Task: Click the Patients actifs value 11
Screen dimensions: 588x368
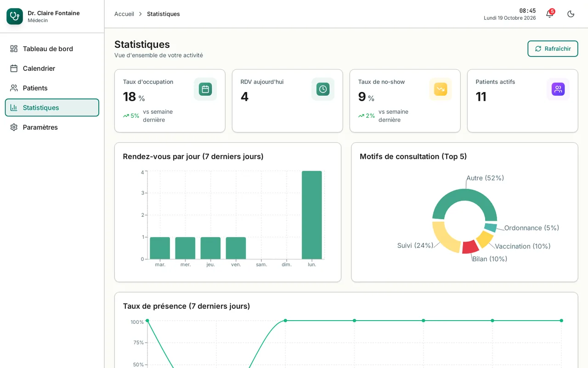Action: click(x=481, y=97)
